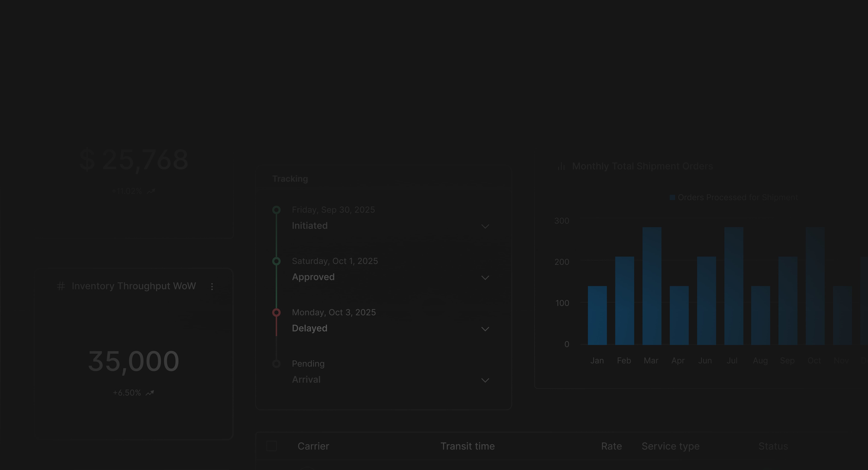Viewport: 868px width, 470px height.
Task: Click the green Initiated timeline marker
Action: (x=276, y=210)
